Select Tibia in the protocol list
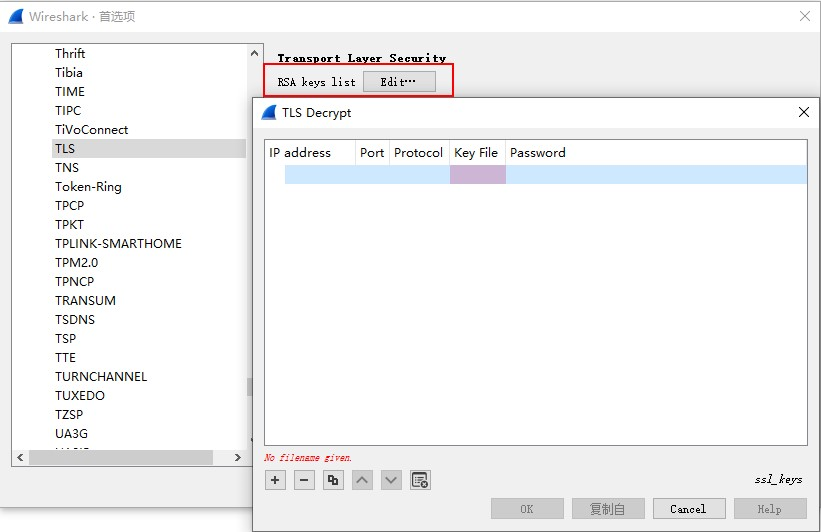 click(x=69, y=72)
